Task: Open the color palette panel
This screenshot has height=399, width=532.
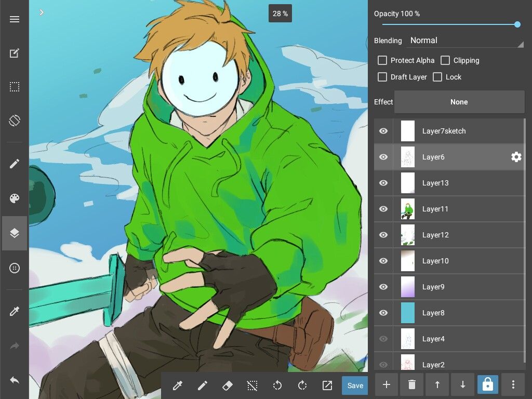Action: pos(14,198)
